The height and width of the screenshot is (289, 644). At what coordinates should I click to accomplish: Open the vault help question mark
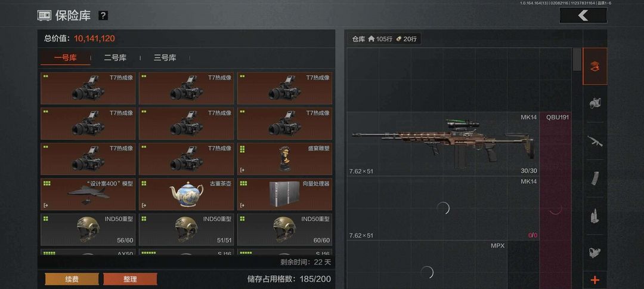pos(103,16)
